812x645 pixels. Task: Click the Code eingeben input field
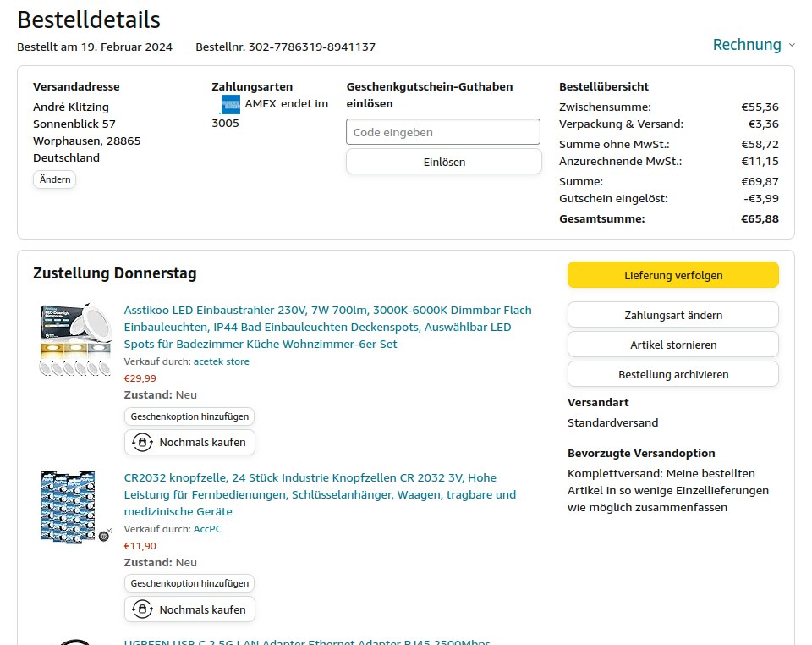(443, 132)
